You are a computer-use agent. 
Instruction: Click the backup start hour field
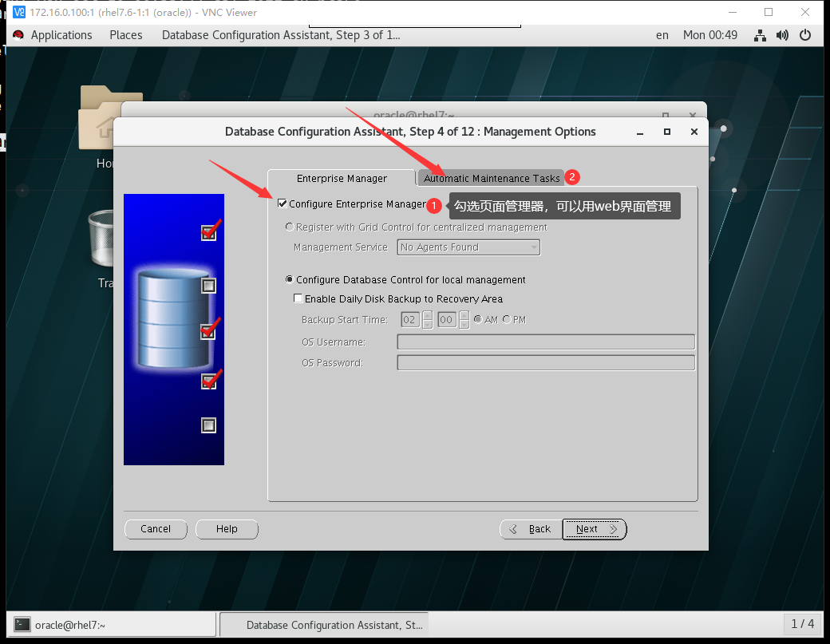[x=409, y=320]
